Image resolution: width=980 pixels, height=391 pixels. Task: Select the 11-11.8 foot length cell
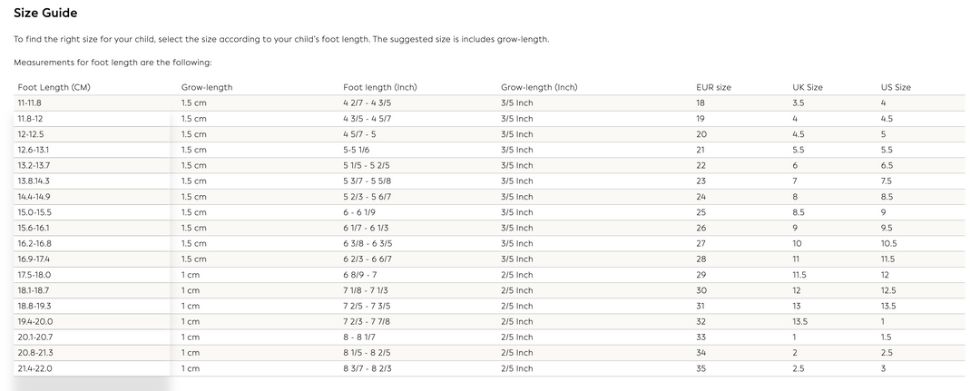(29, 103)
